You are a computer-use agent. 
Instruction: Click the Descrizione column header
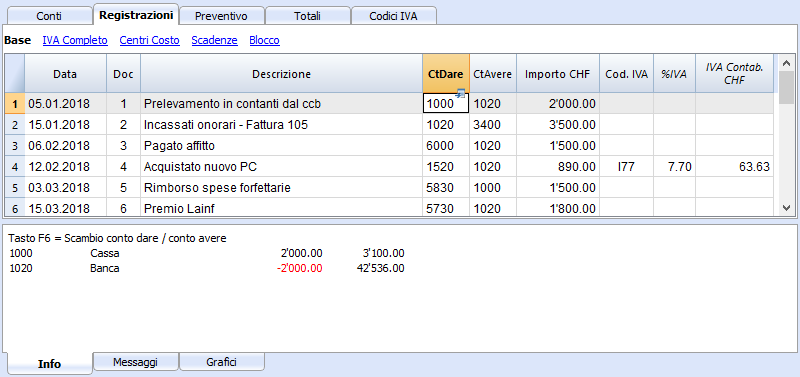(x=281, y=74)
